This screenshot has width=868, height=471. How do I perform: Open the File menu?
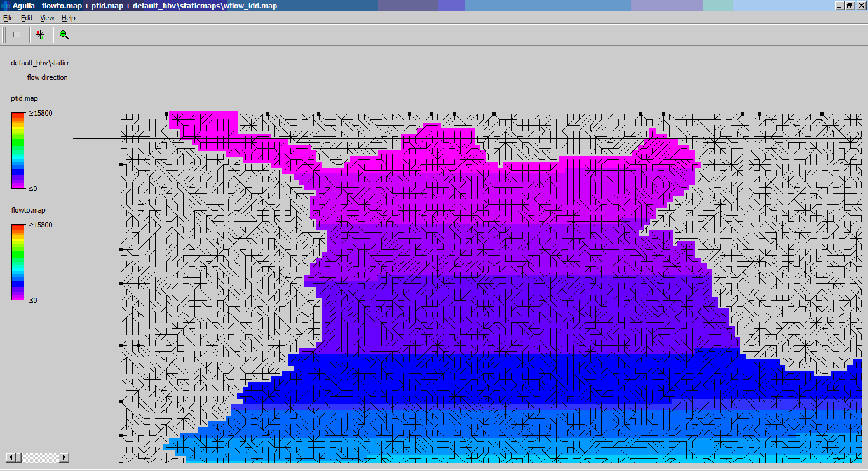(x=8, y=18)
